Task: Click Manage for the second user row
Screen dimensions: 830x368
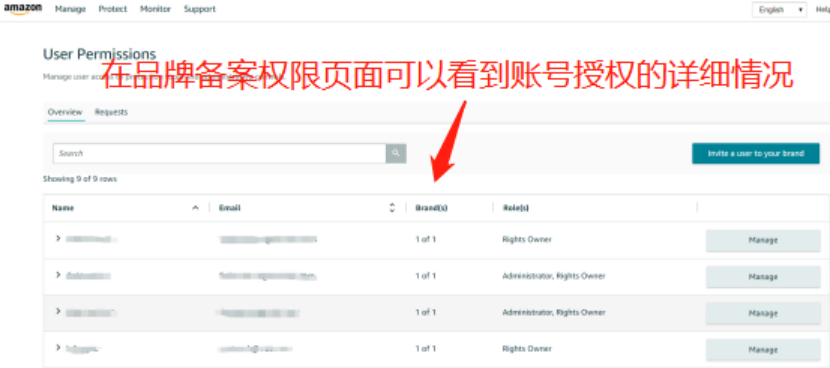Action: pyautogui.click(x=763, y=277)
